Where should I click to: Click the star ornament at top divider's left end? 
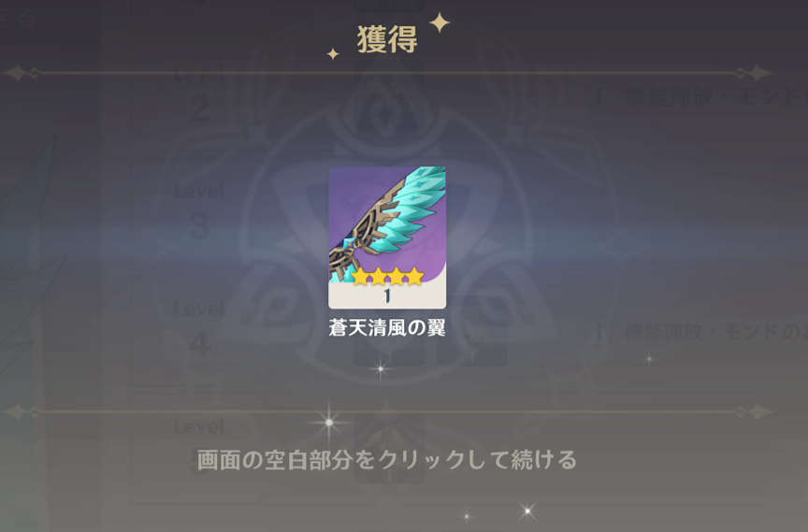pyautogui.click(x=20, y=73)
